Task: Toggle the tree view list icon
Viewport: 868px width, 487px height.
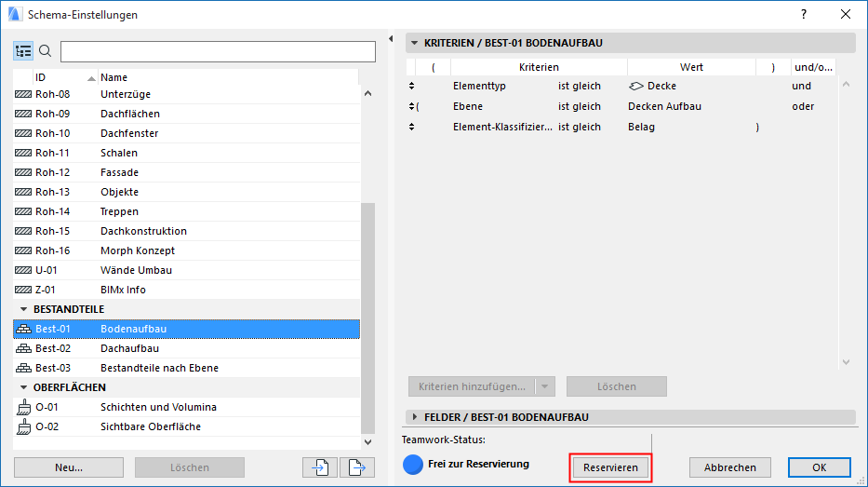Action: point(23,51)
